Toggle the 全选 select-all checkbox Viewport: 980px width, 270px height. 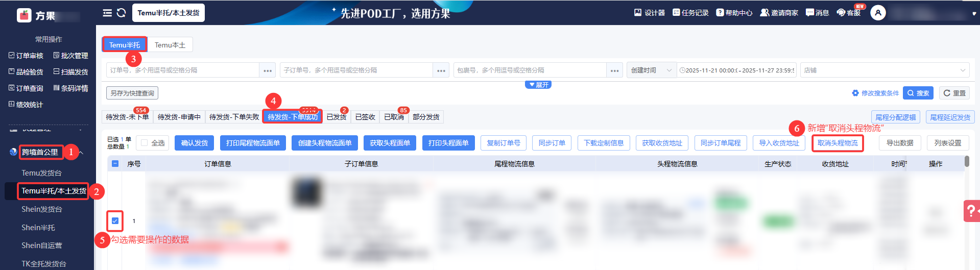point(144,143)
